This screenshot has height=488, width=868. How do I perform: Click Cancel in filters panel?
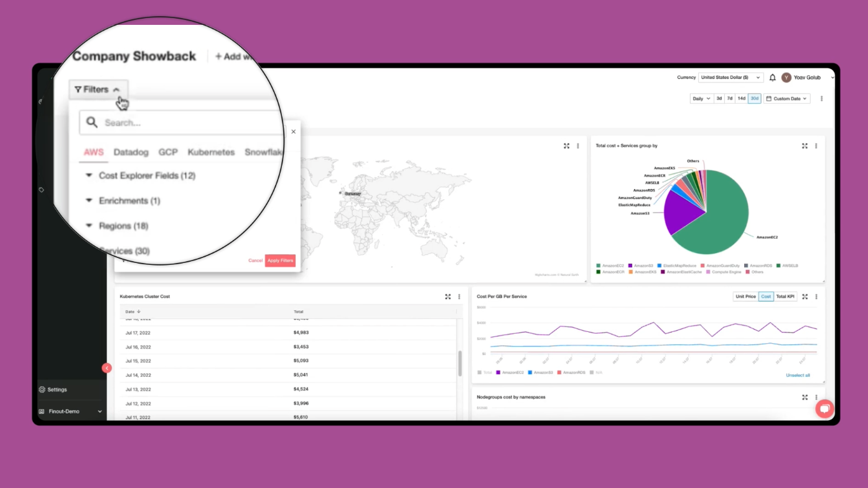255,260
